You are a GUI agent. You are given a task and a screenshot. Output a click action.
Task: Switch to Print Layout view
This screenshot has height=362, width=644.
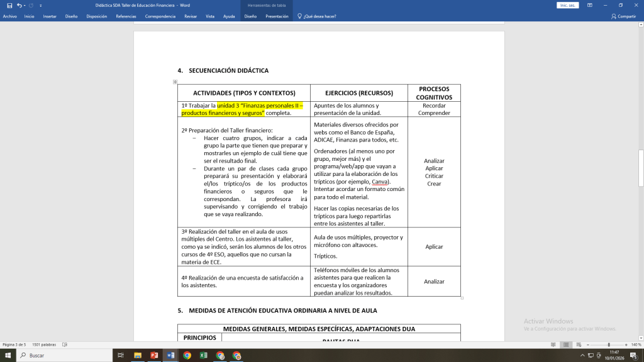point(567,344)
